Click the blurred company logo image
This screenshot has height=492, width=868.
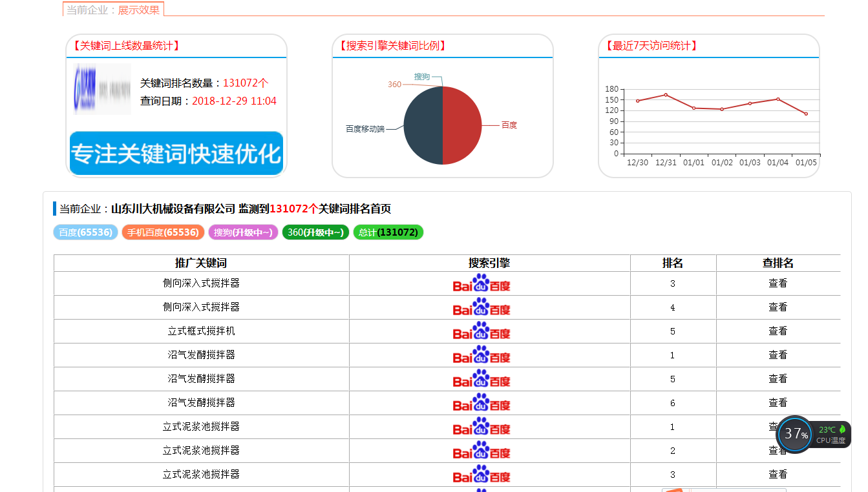[x=103, y=89]
